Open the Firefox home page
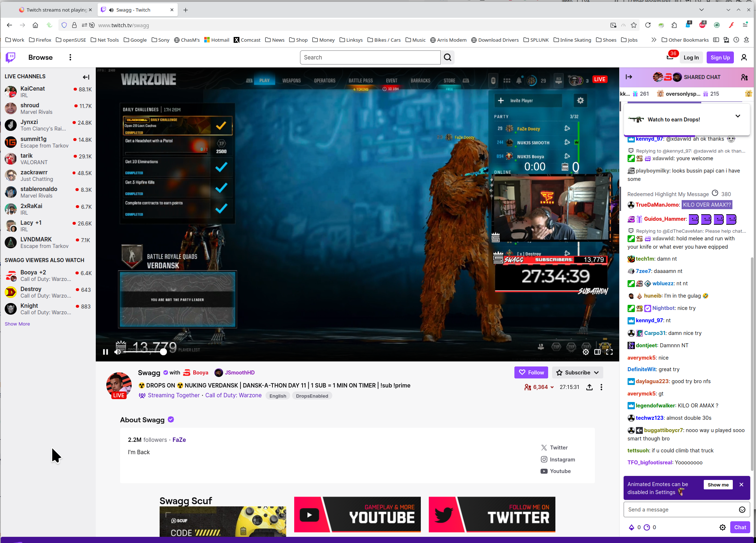 coord(35,25)
